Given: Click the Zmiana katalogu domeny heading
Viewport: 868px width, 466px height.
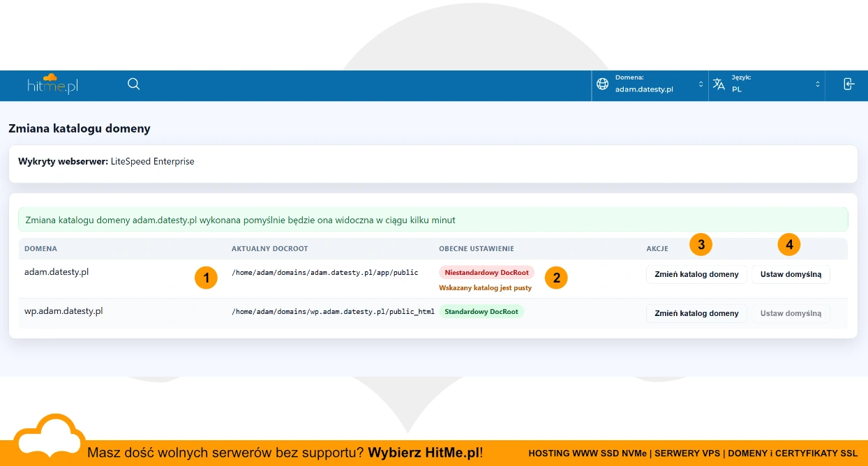Looking at the screenshot, I should (80, 128).
